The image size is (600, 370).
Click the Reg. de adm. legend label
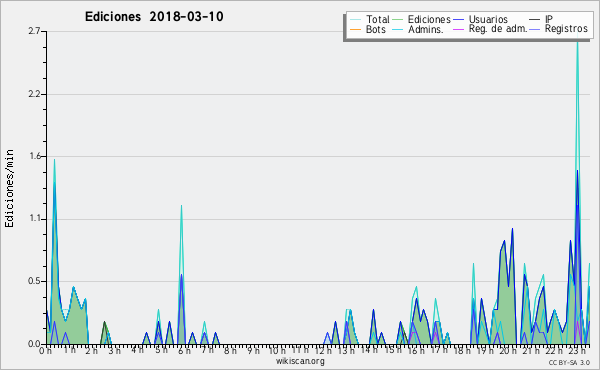[498, 29]
